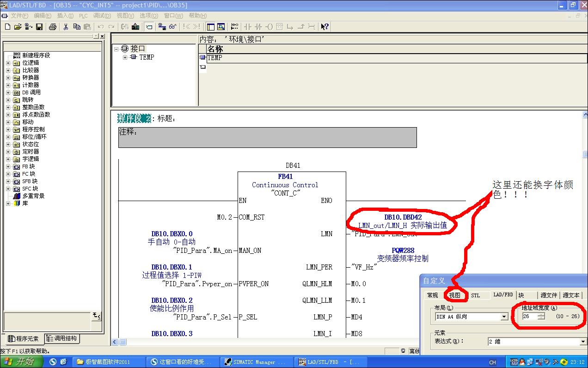Click the New network toolbar icon
Screen dimensions: 588x368
pyautogui.click(x=235, y=27)
